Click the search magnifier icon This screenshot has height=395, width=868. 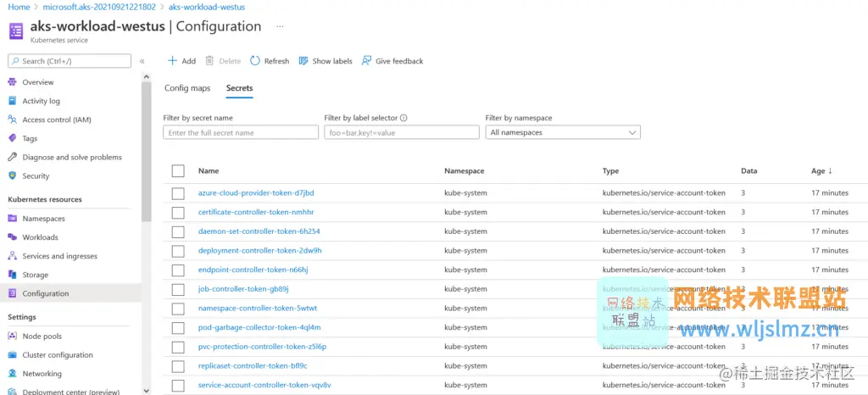coord(16,61)
